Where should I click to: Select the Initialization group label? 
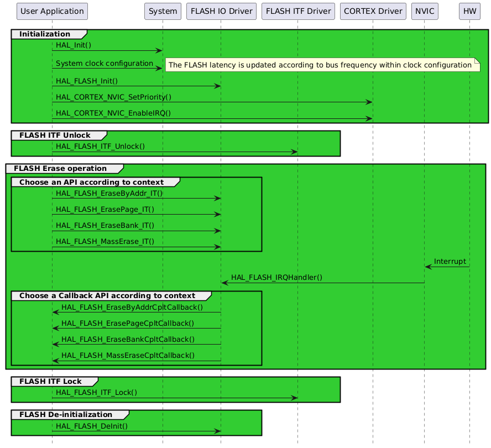click(x=45, y=34)
